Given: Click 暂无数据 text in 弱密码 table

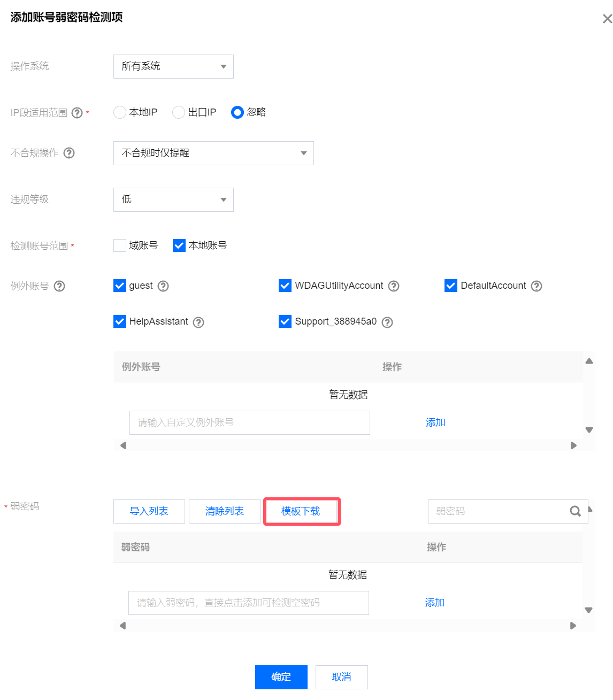Looking at the screenshot, I should point(348,575).
